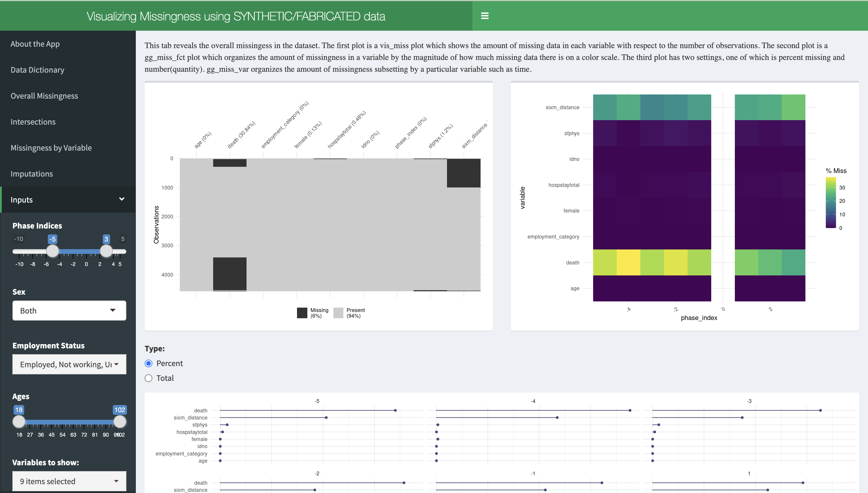Viewport: 868px width, 493px height.
Task: Open the Imputations page
Action: pyautogui.click(x=32, y=174)
